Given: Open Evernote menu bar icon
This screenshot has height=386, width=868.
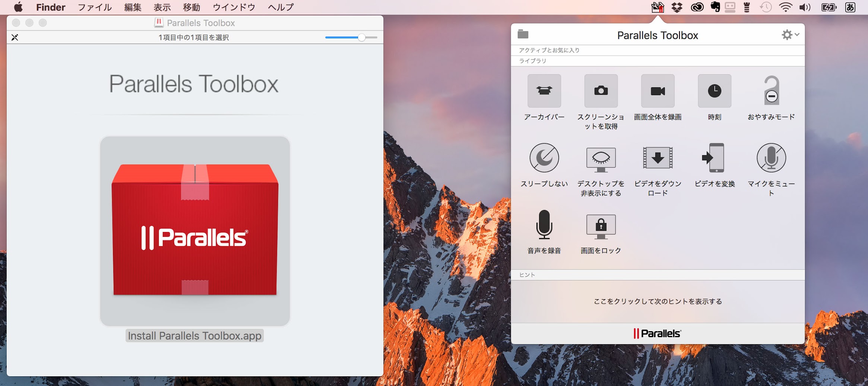Looking at the screenshot, I should [715, 7].
